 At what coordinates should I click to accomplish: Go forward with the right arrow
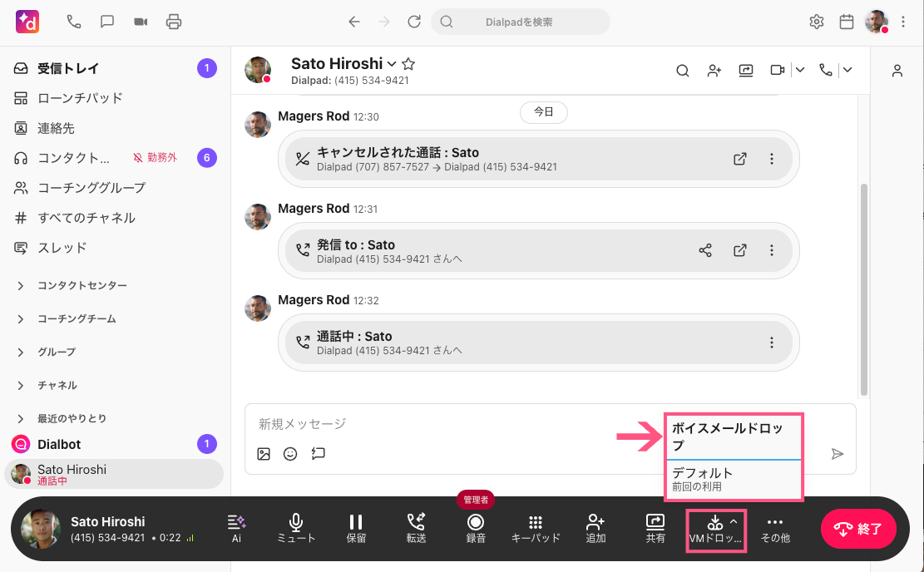coord(384,22)
